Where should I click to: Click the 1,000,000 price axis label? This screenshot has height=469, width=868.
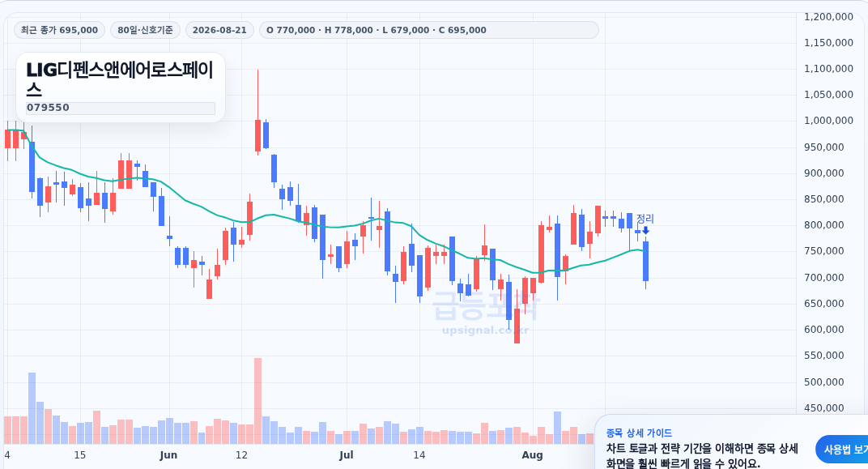828,121
